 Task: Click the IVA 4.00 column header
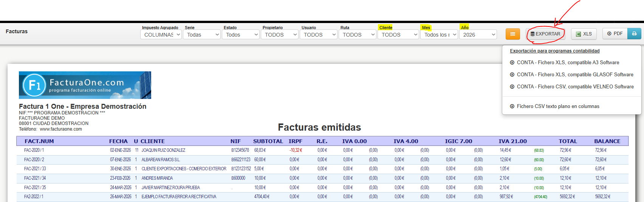point(406,141)
